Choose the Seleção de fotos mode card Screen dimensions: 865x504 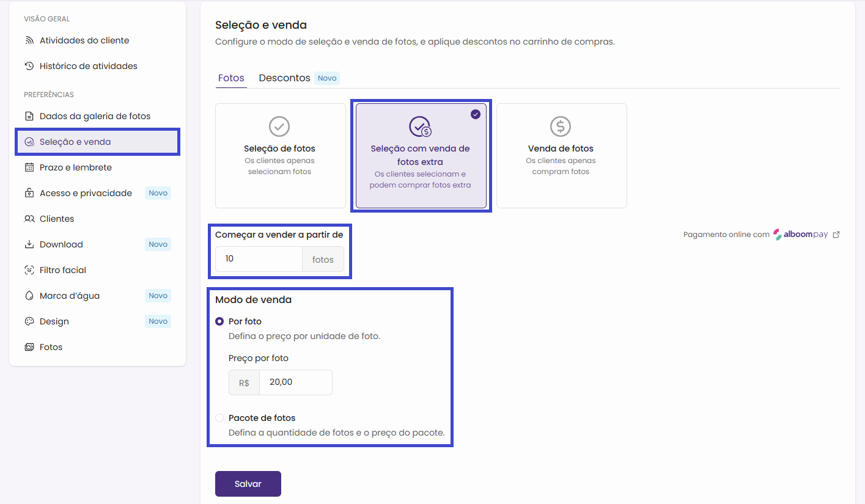pyautogui.click(x=280, y=156)
